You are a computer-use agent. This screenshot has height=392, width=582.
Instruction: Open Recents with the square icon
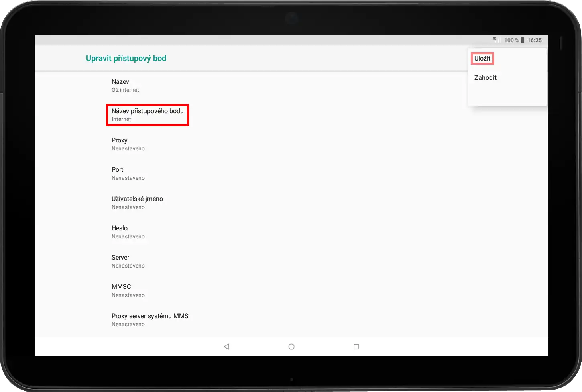356,347
